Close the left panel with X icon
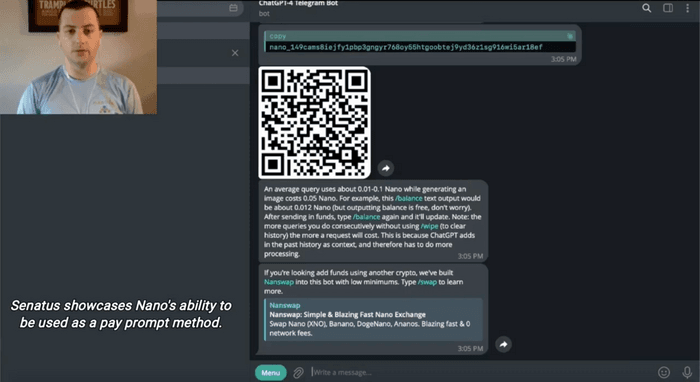This screenshot has width=700, height=382. coord(235,53)
